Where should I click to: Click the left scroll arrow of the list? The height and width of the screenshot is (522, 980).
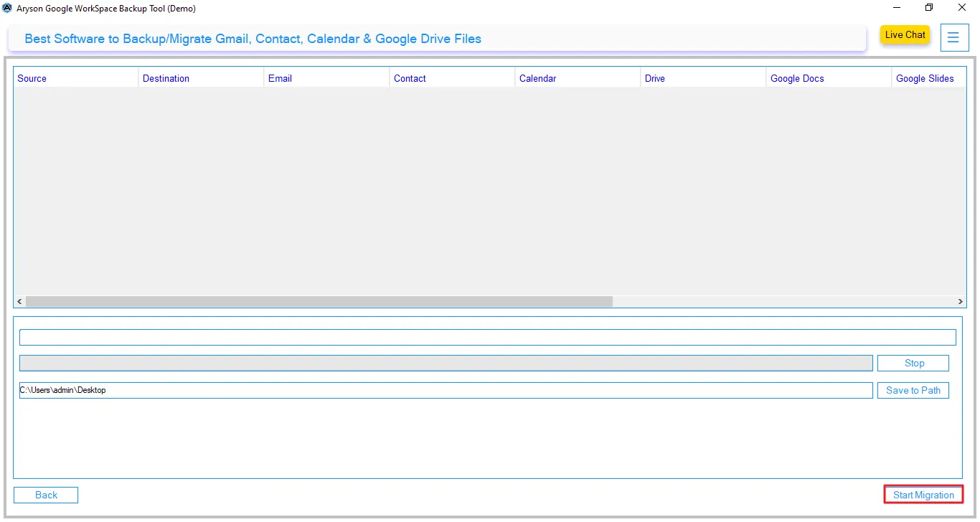19,301
